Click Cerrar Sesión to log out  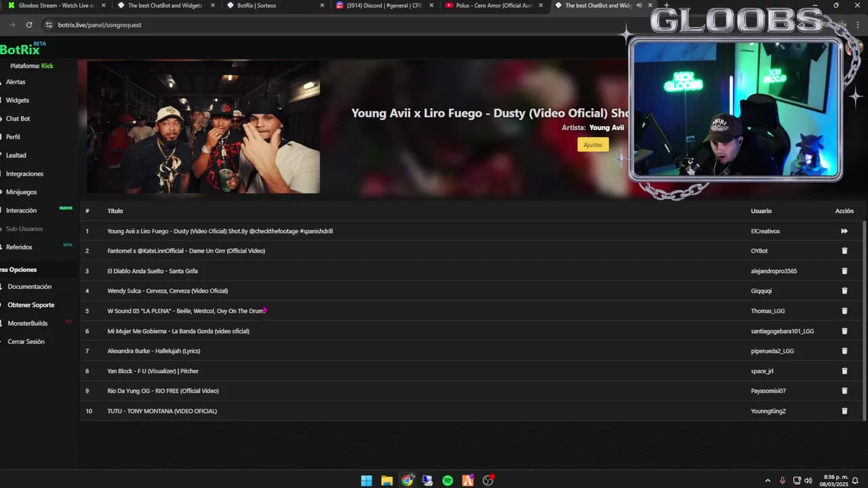(26, 342)
